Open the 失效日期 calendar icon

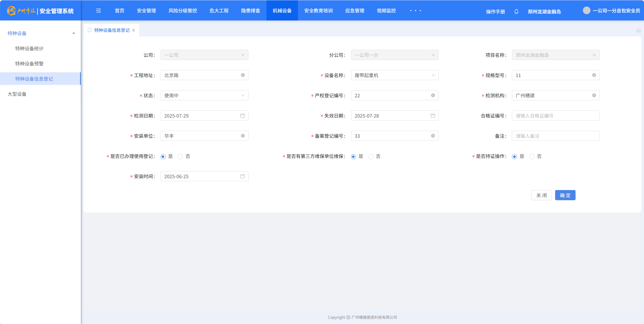pyautogui.click(x=433, y=115)
